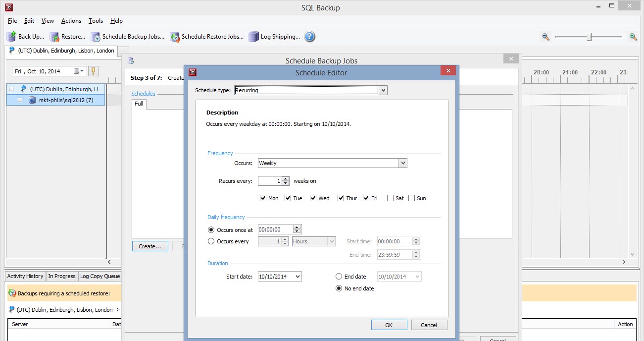Switch to the Activity History tab

(25, 276)
